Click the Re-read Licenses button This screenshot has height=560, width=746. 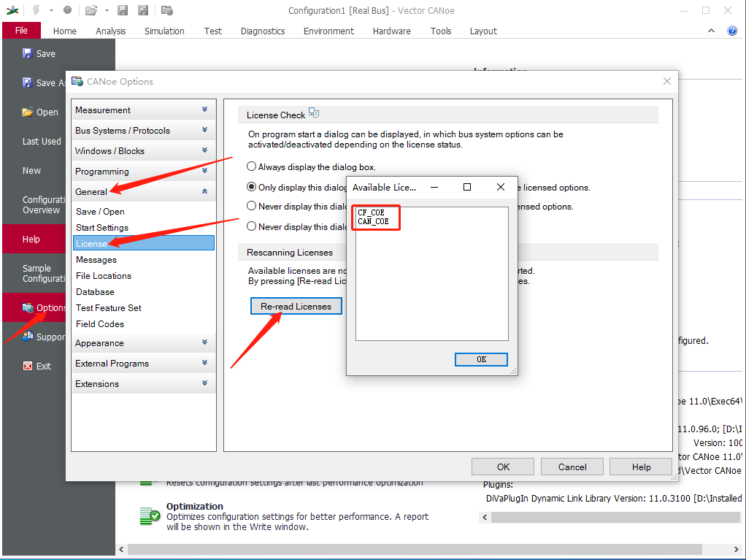[296, 307]
